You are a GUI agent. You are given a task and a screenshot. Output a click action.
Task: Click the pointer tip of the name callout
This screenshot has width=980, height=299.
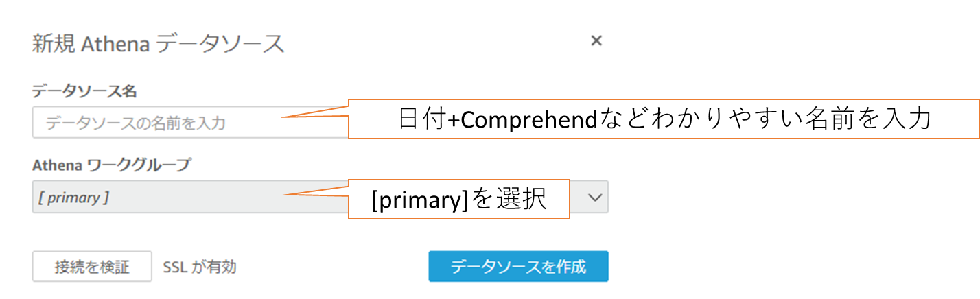click(x=283, y=119)
